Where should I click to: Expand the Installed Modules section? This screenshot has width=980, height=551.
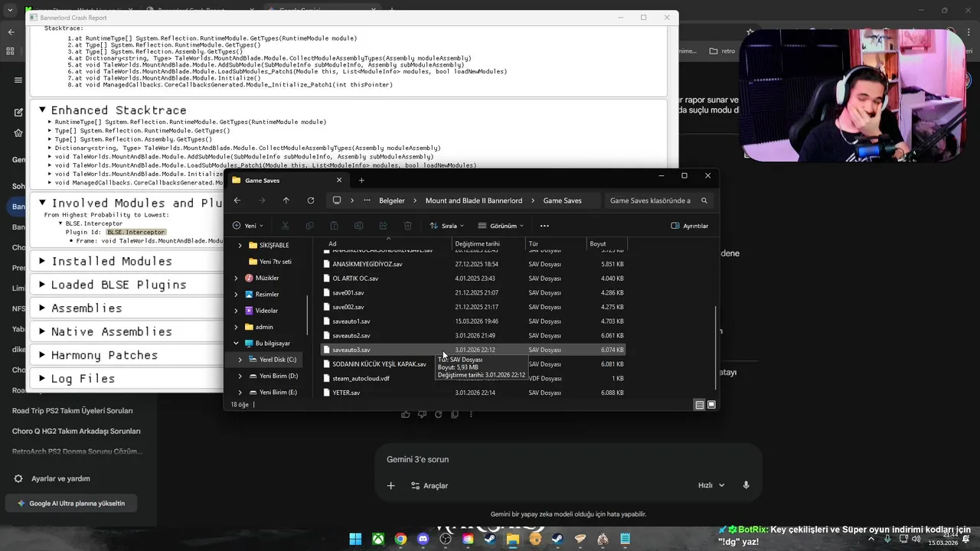click(43, 261)
